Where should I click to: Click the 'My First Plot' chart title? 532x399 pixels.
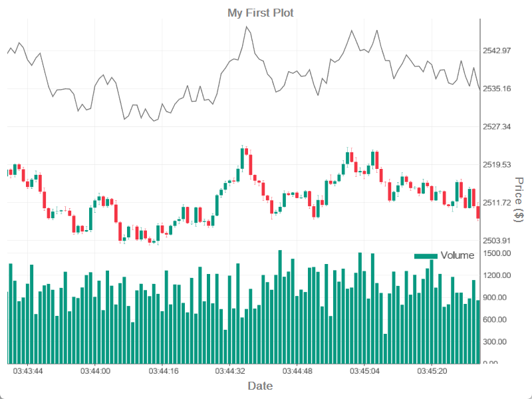(x=261, y=13)
